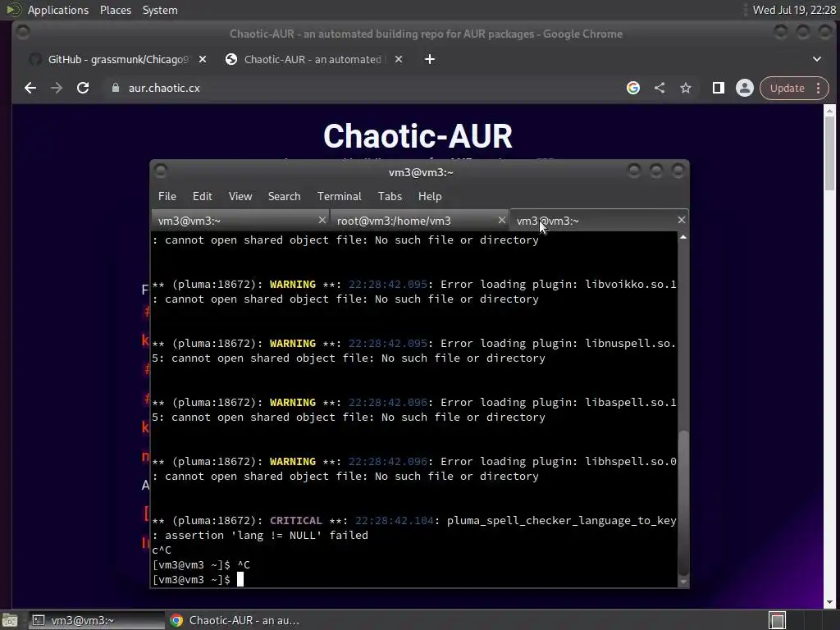Close the GitHub grassmunk tab
Viewport: 840px width, 630px height.
(203, 59)
